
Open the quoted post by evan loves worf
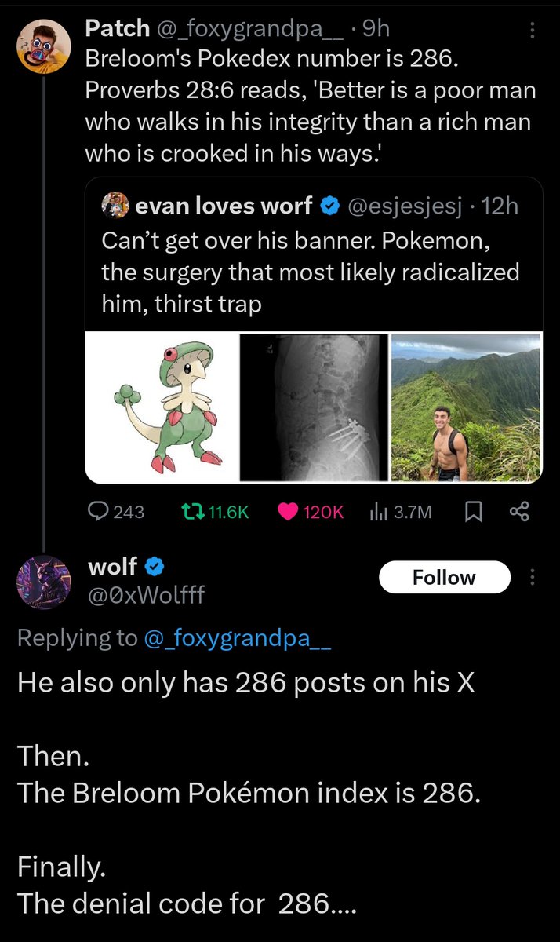tap(314, 330)
